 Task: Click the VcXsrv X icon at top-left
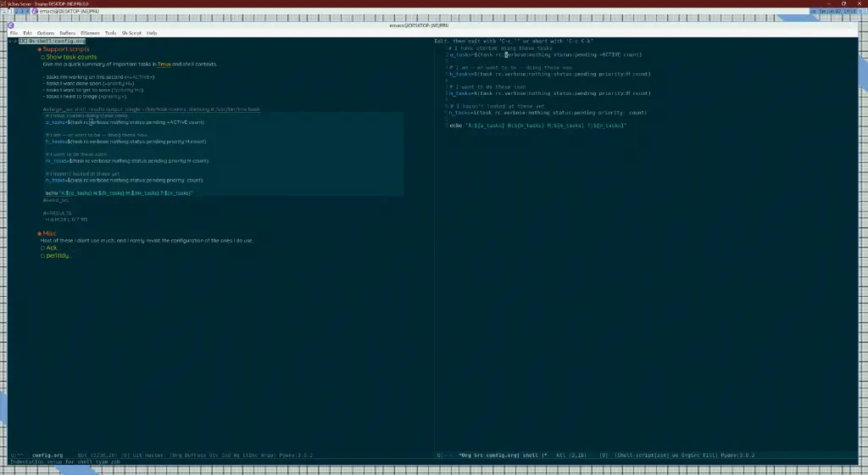click(3, 3)
